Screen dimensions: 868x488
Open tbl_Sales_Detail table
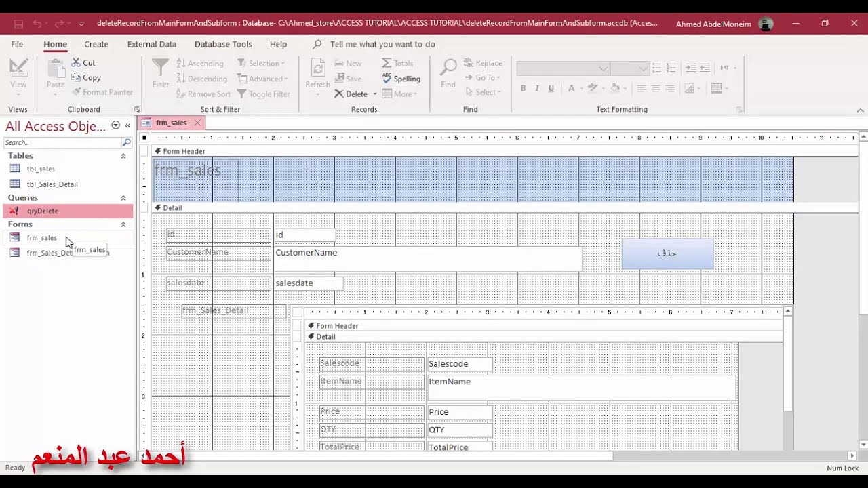[x=52, y=184]
